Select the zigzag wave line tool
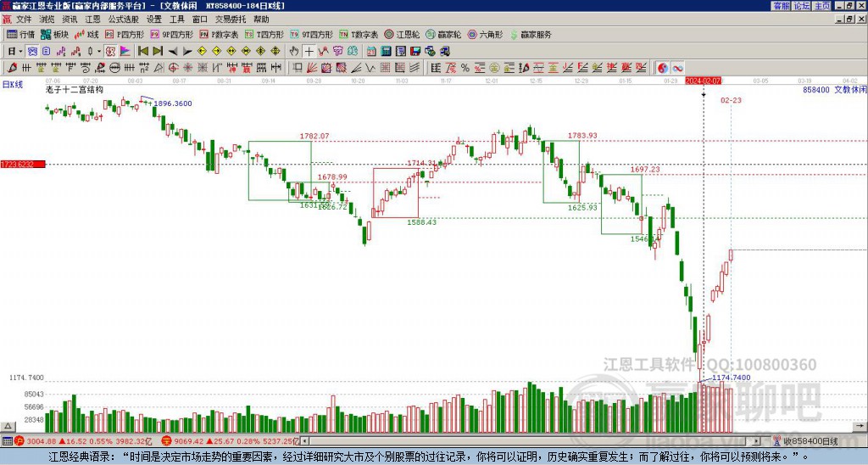Image resolution: width=868 pixels, height=465 pixels. pyautogui.click(x=370, y=68)
